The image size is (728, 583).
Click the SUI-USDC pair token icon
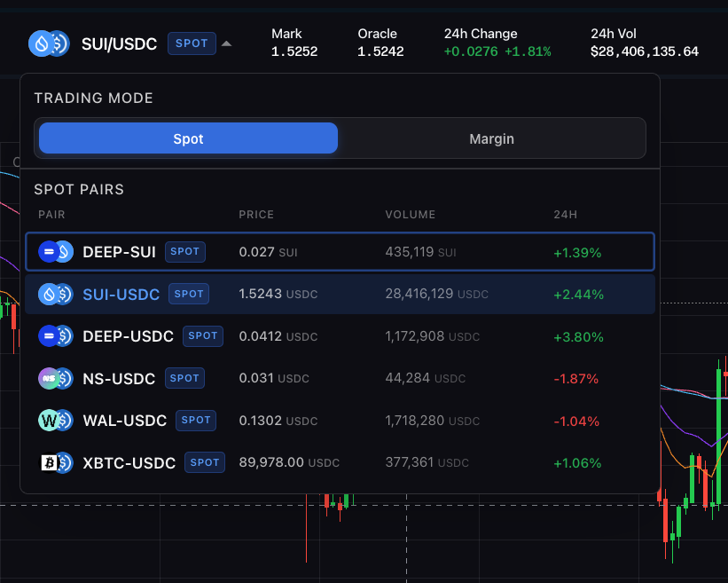tap(55, 294)
